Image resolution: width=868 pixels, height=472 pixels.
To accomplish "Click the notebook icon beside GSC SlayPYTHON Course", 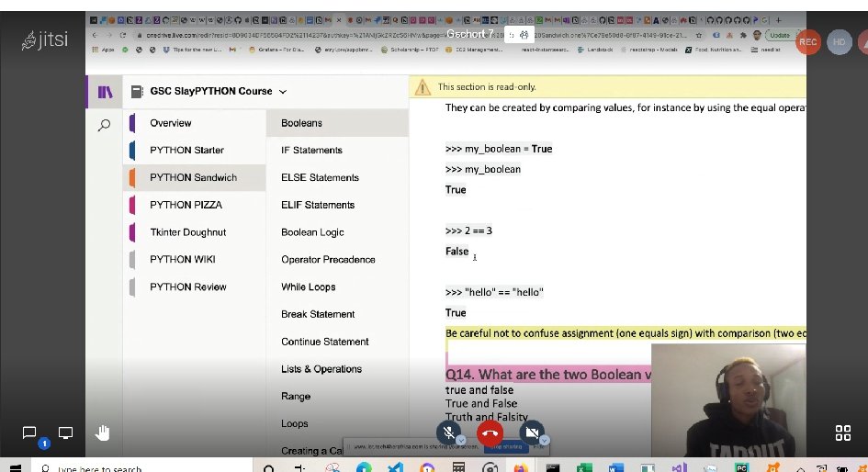I will [x=137, y=91].
